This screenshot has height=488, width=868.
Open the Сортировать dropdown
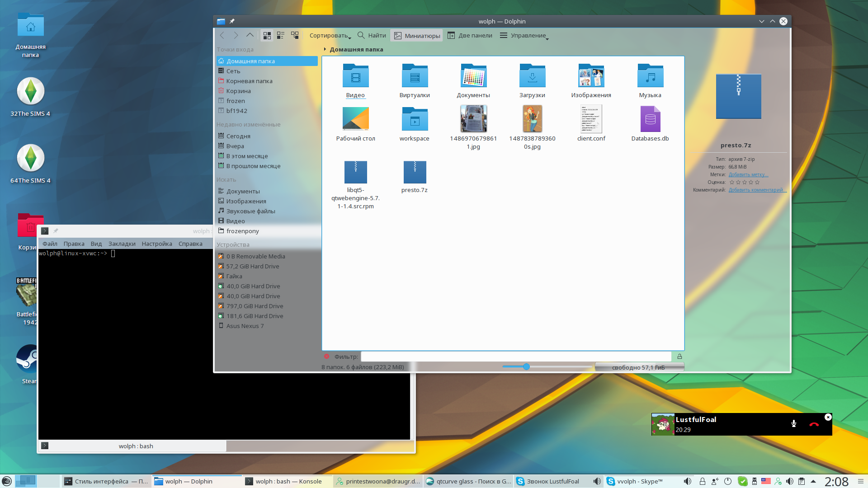tap(330, 36)
